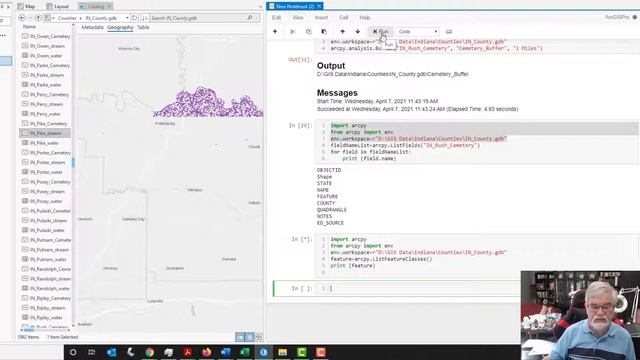Select IN_Pulaski_stream feature class
640x360 pixels.
(x=46, y=220)
